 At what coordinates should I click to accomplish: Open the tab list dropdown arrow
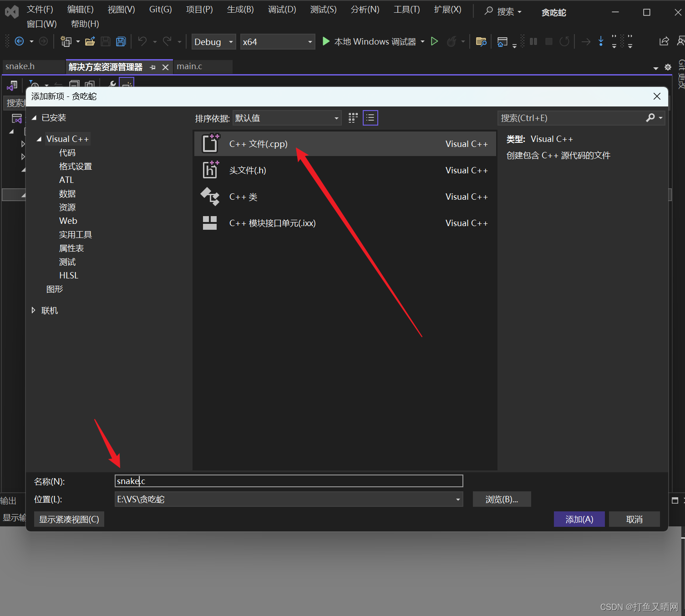click(656, 68)
